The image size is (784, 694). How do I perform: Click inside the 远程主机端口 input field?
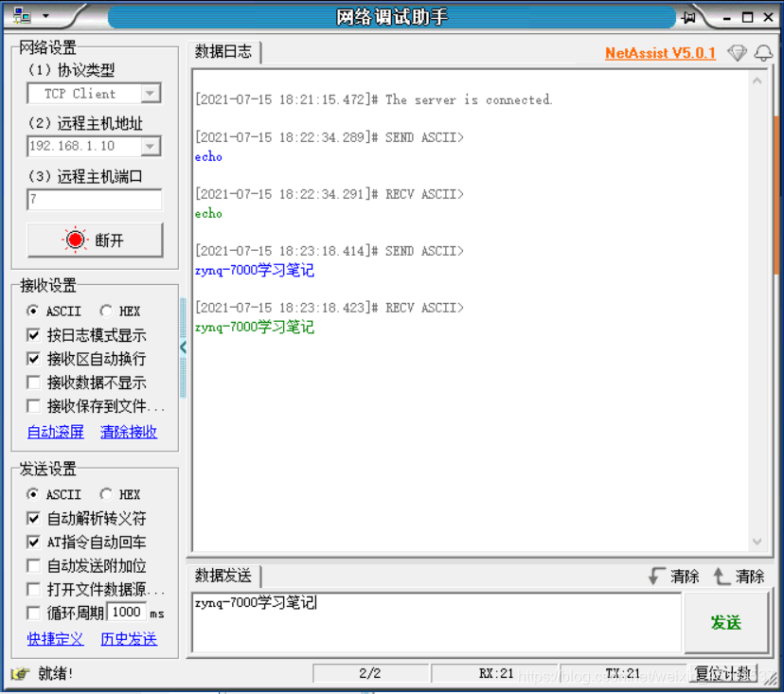[x=94, y=200]
